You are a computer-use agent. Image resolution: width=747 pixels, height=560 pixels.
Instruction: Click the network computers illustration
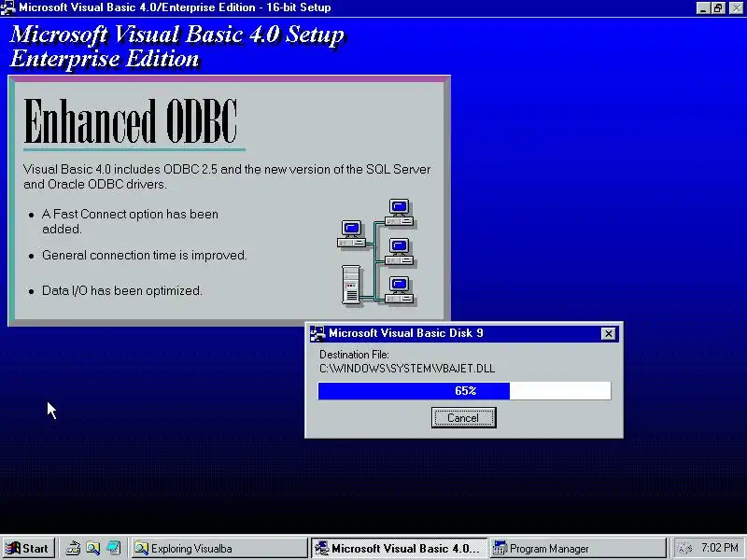pyautogui.click(x=375, y=253)
